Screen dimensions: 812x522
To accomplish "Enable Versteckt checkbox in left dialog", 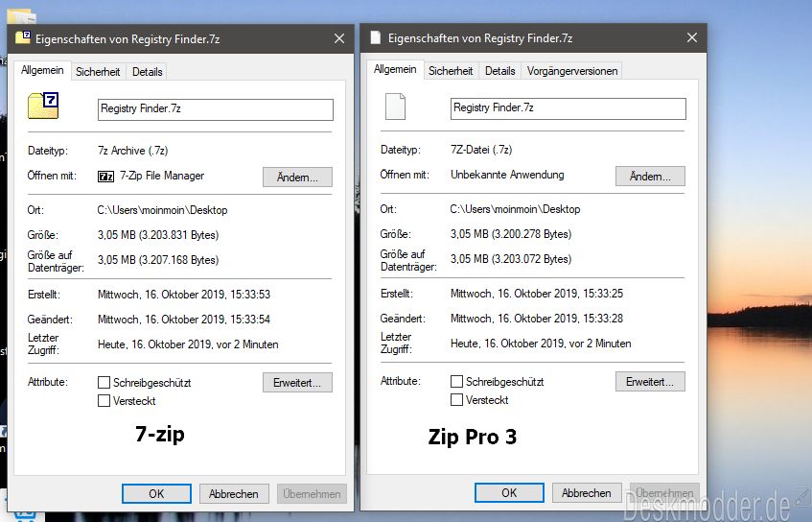I will 104,401.
